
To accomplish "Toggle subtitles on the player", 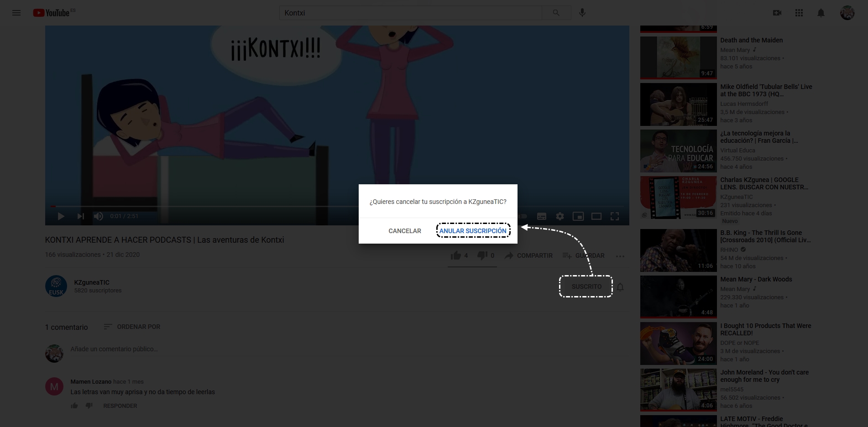I will [x=542, y=216].
